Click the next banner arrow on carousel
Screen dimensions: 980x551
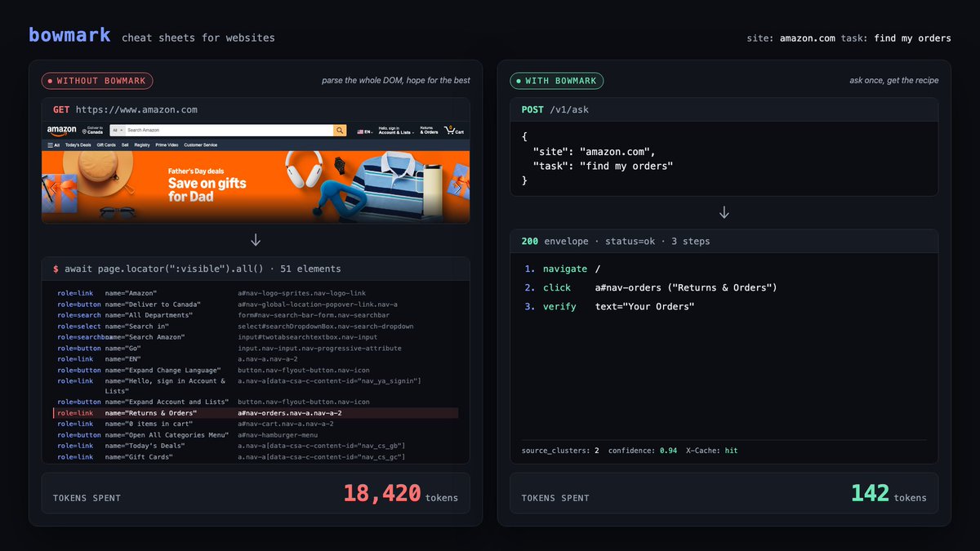click(x=457, y=187)
